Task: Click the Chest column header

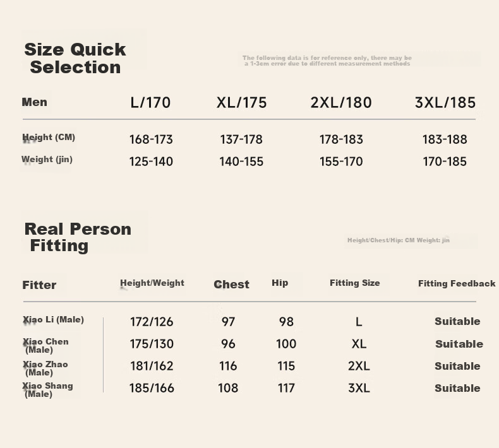Action: coord(231,284)
